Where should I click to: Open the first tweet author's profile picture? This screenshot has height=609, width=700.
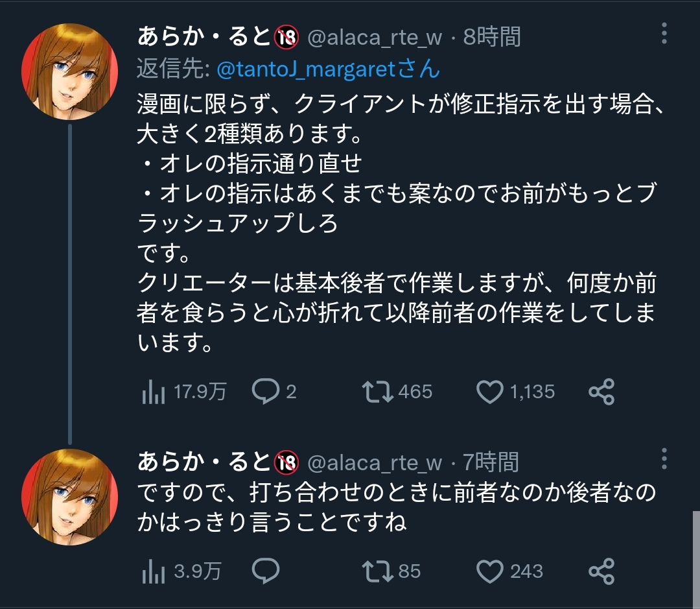coord(70,71)
